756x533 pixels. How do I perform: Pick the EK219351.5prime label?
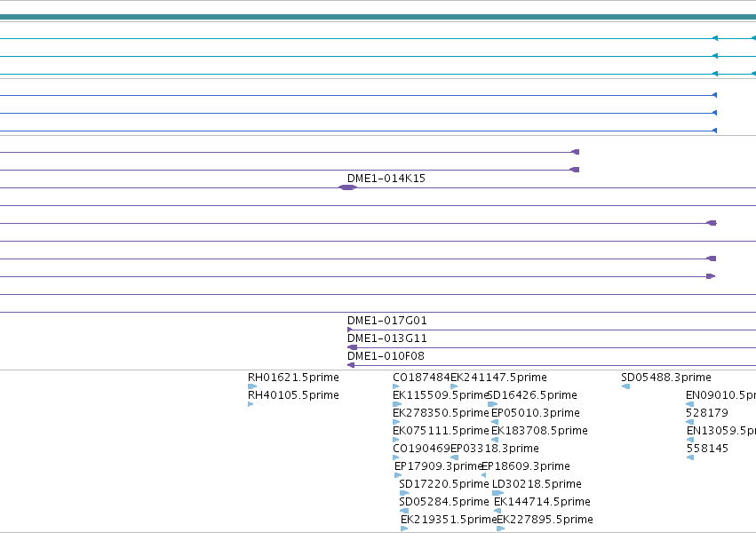pyautogui.click(x=448, y=520)
